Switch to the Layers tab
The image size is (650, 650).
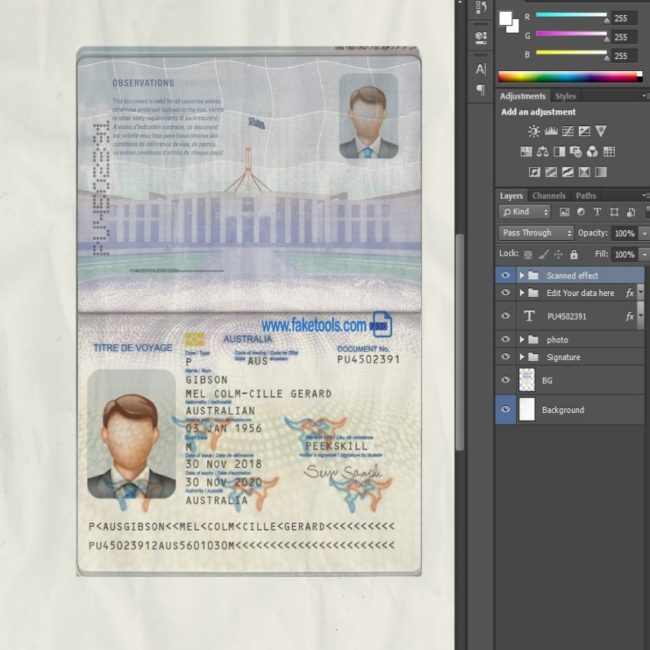pyautogui.click(x=511, y=196)
